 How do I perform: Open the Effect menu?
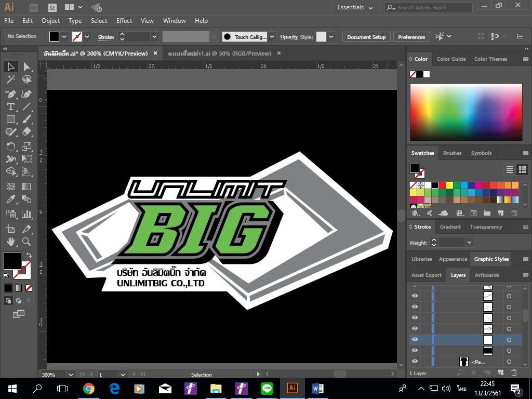[124, 21]
